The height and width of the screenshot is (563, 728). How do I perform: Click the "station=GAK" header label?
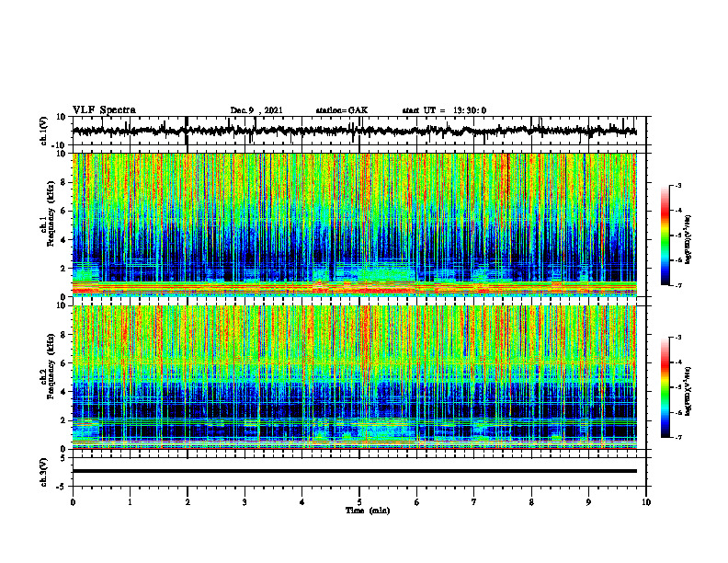[x=342, y=110]
